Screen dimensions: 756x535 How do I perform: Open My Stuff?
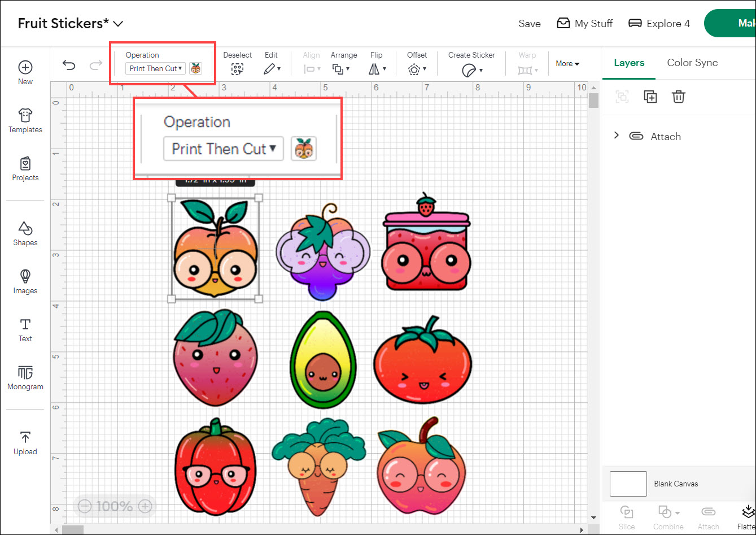click(584, 24)
